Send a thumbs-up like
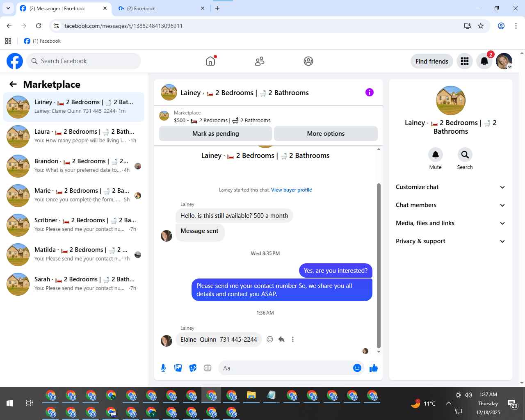This screenshot has height=420, width=525. (x=374, y=368)
